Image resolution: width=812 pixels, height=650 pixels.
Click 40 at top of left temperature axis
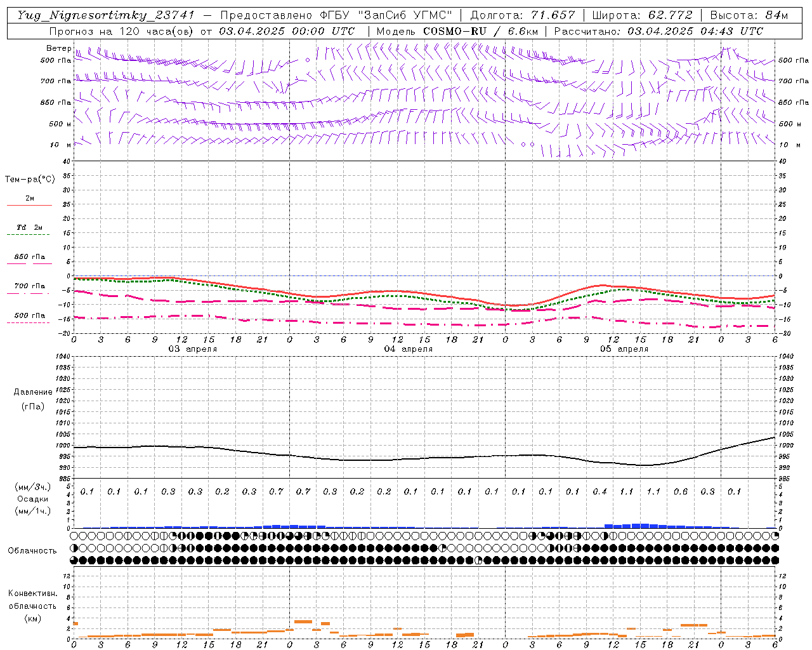[x=67, y=162]
